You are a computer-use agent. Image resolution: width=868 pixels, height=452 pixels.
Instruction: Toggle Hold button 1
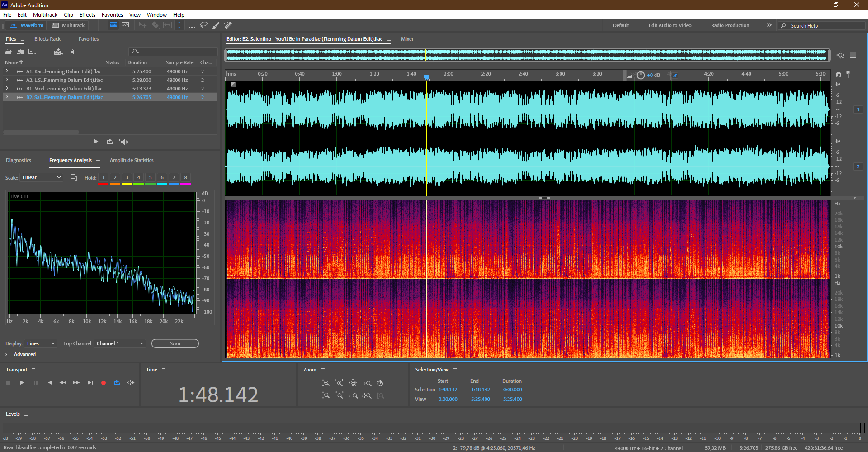103,177
